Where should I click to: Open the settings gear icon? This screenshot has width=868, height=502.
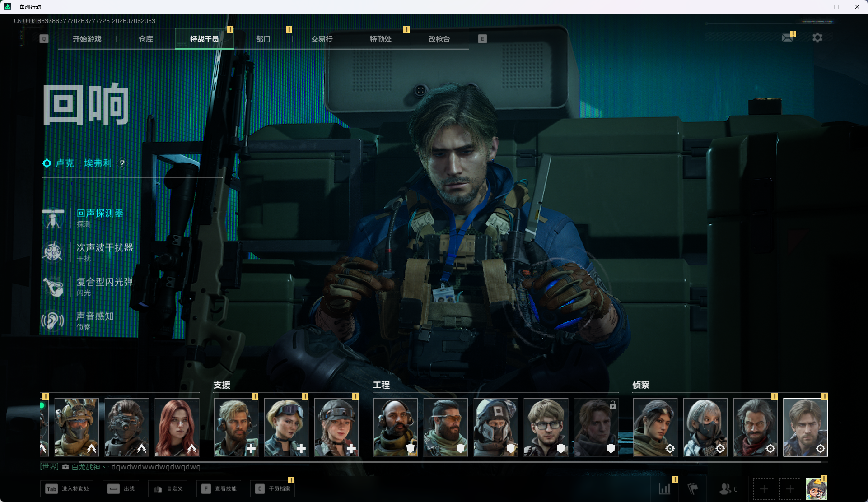coord(817,37)
